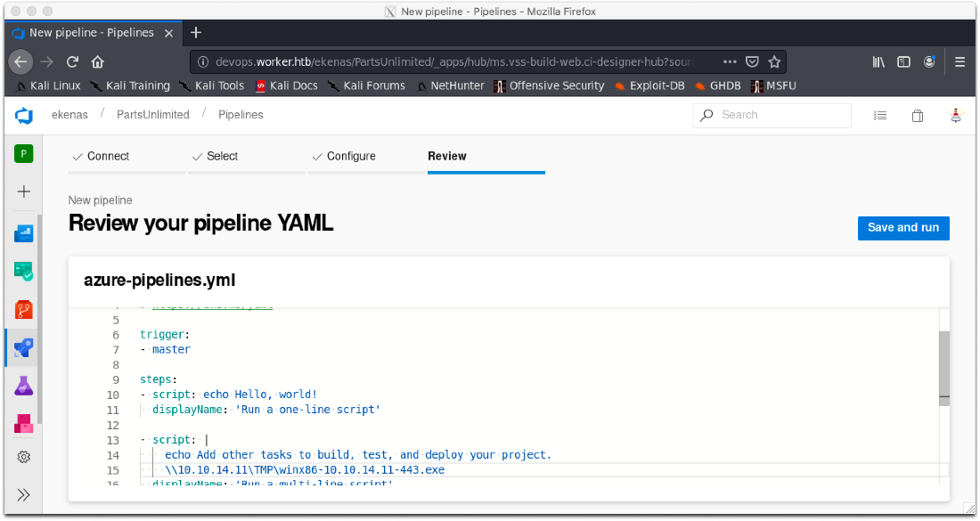Open Pipelines rocket icon in sidebar
Viewport: 980px width, 521px height.
(24, 348)
